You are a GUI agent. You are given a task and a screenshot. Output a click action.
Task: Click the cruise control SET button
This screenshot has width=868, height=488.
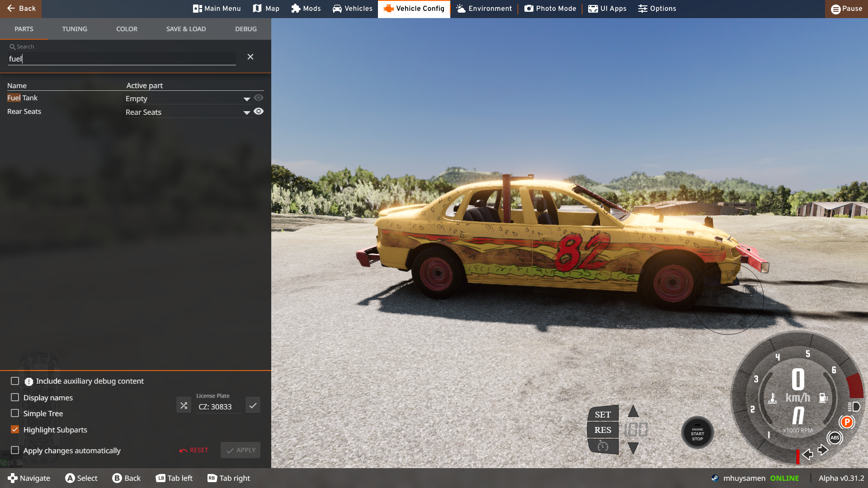click(x=603, y=414)
